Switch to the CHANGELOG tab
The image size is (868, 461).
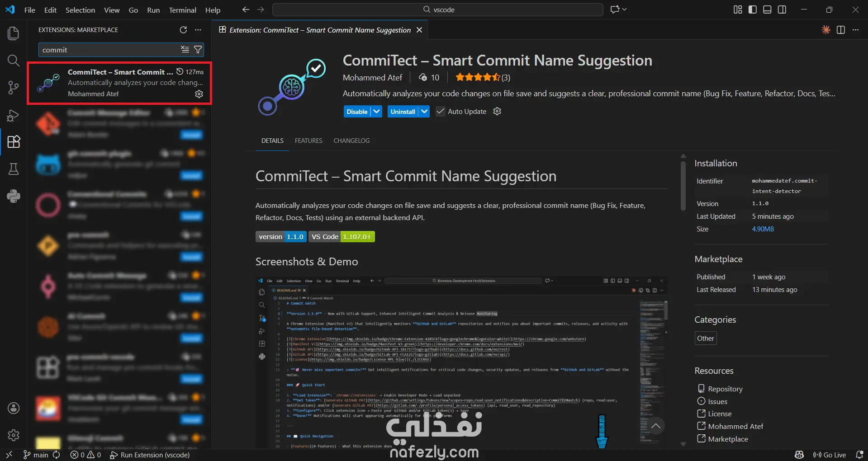pyautogui.click(x=351, y=141)
